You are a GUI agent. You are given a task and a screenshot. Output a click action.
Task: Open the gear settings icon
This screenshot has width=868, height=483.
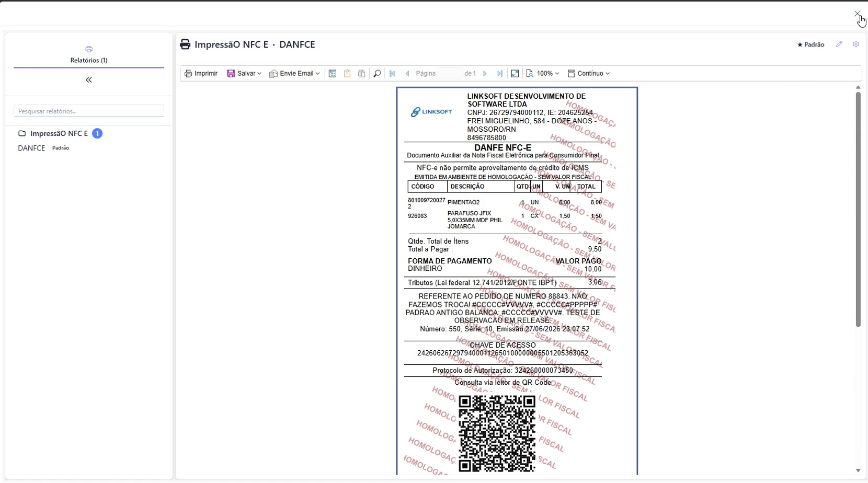click(856, 44)
